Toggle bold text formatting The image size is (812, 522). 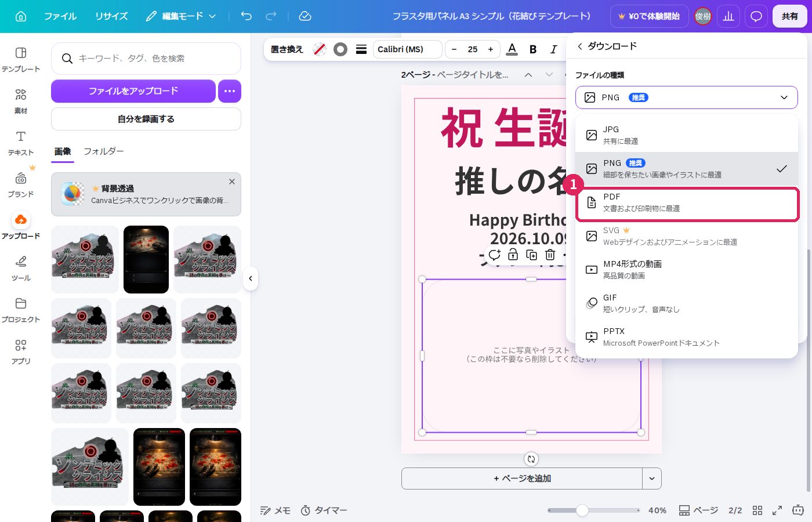pos(533,49)
